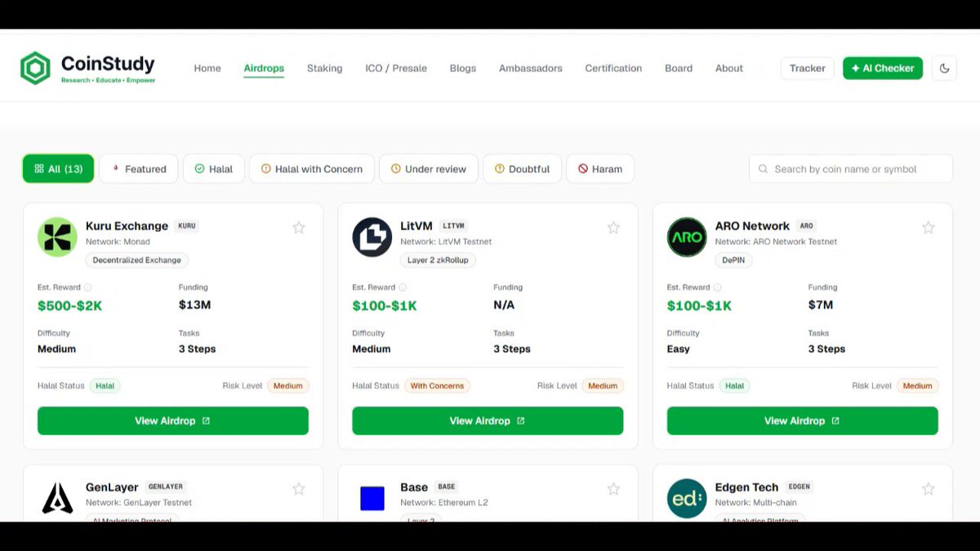The image size is (980, 551).
Task: Open the Certification page
Action: point(613,69)
